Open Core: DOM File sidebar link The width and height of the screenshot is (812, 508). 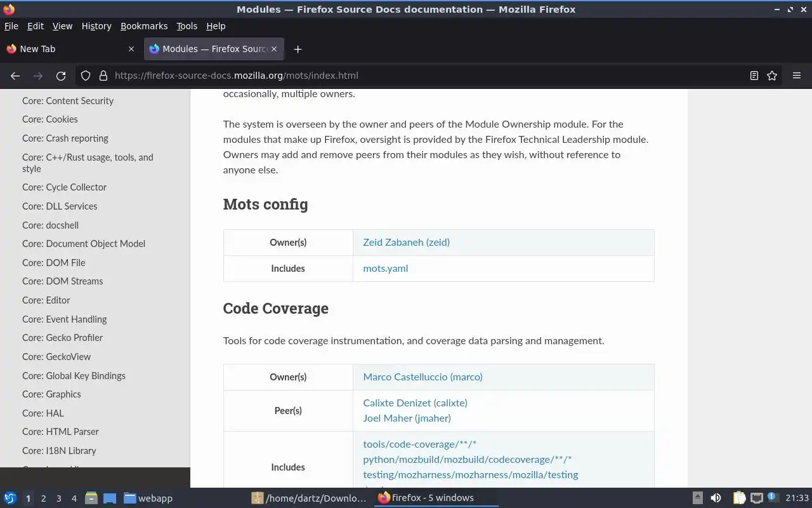[x=53, y=263]
